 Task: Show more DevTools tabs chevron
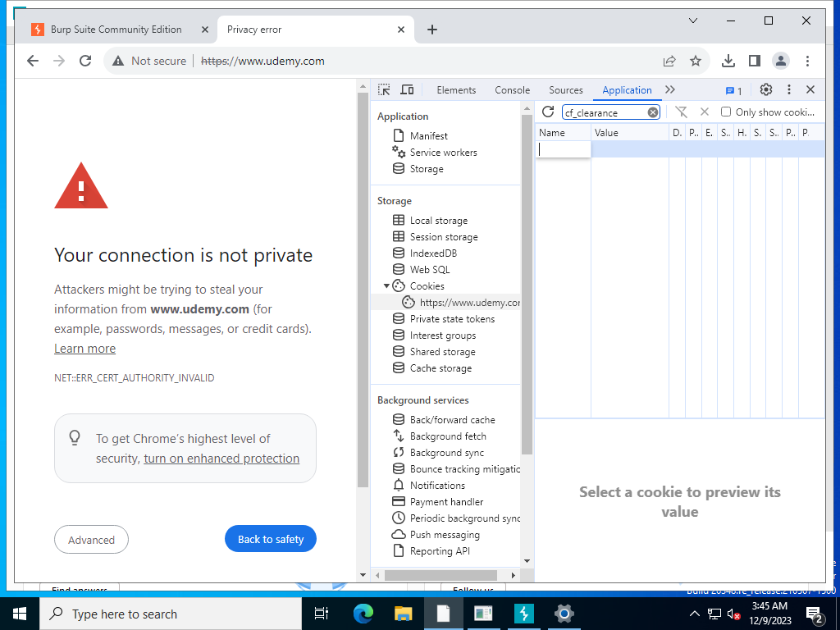coord(670,89)
